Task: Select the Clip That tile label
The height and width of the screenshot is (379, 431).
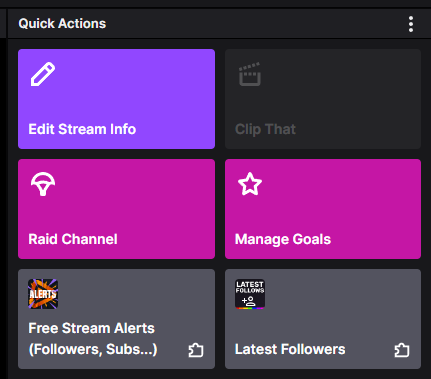Action: coord(265,129)
